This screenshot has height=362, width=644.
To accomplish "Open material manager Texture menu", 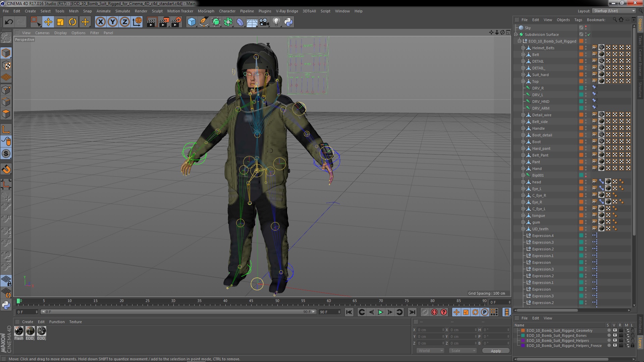I will click(x=75, y=322).
